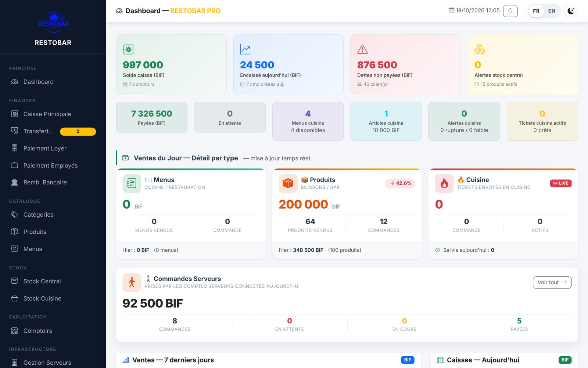Toggle dark mode with the moon icon
The width and height of the screenshot is (588, 368).
(571, 11)
